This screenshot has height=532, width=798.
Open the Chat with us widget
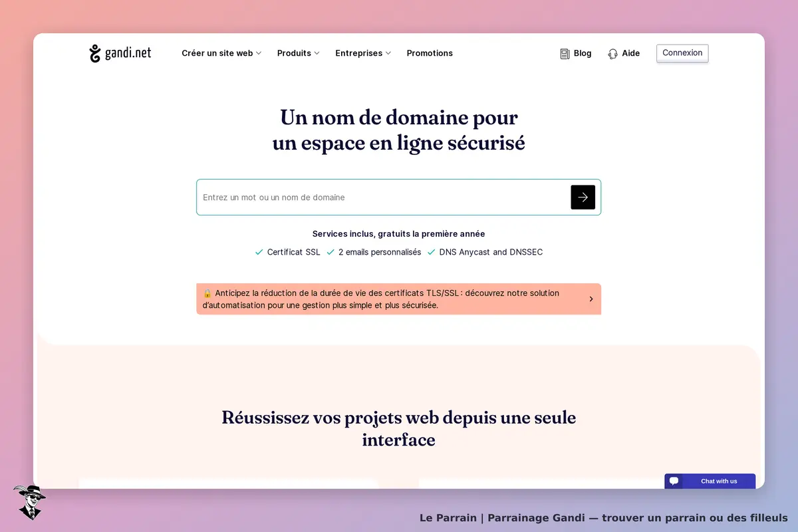(710, 481)
